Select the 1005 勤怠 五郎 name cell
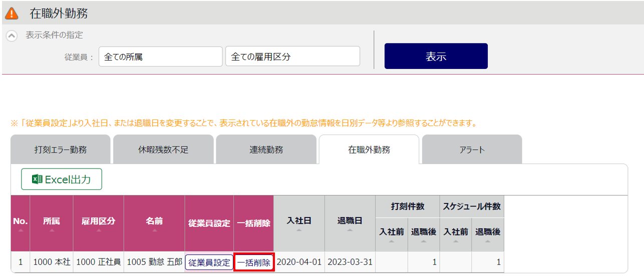Image resolution: width=644 pixels, height=278 pixels. click(154, 262)
